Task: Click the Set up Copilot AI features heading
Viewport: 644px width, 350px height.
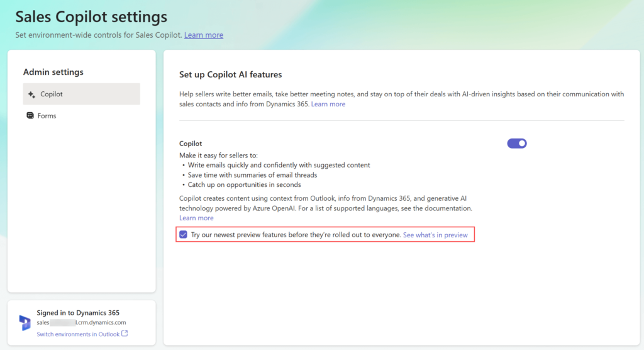Action: click(230, 74)
